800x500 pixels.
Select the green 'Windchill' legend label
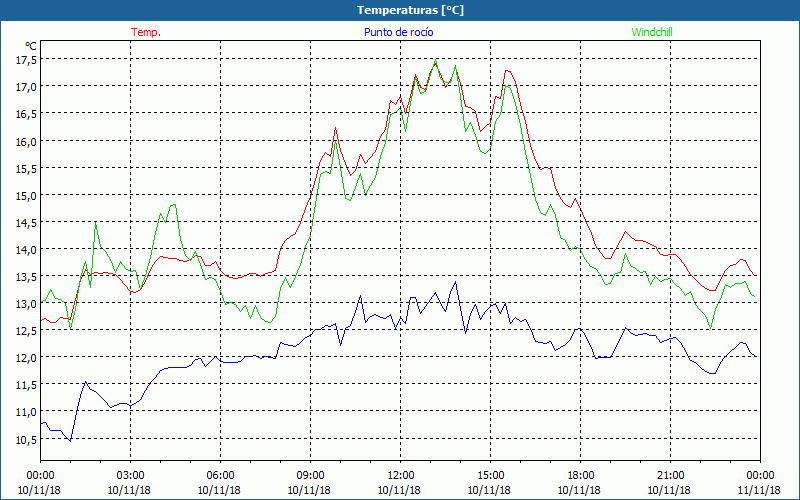pos(652,32)
